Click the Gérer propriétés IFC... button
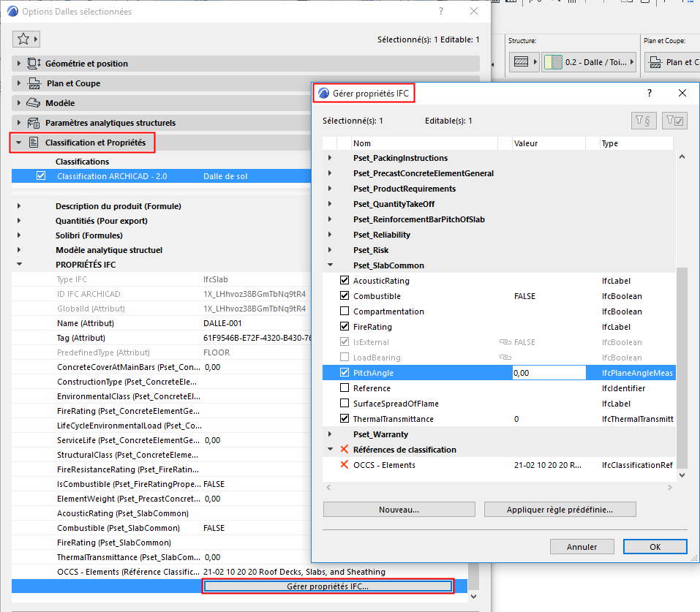 point(328,586)
